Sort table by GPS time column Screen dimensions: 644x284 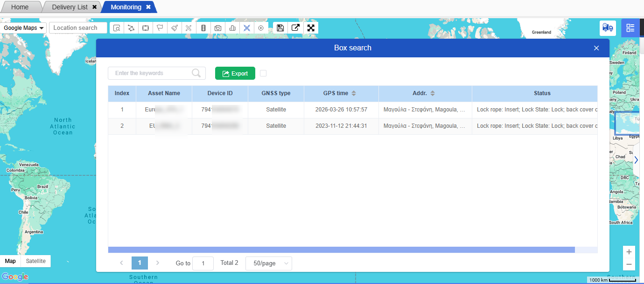[x=354, y=93]
